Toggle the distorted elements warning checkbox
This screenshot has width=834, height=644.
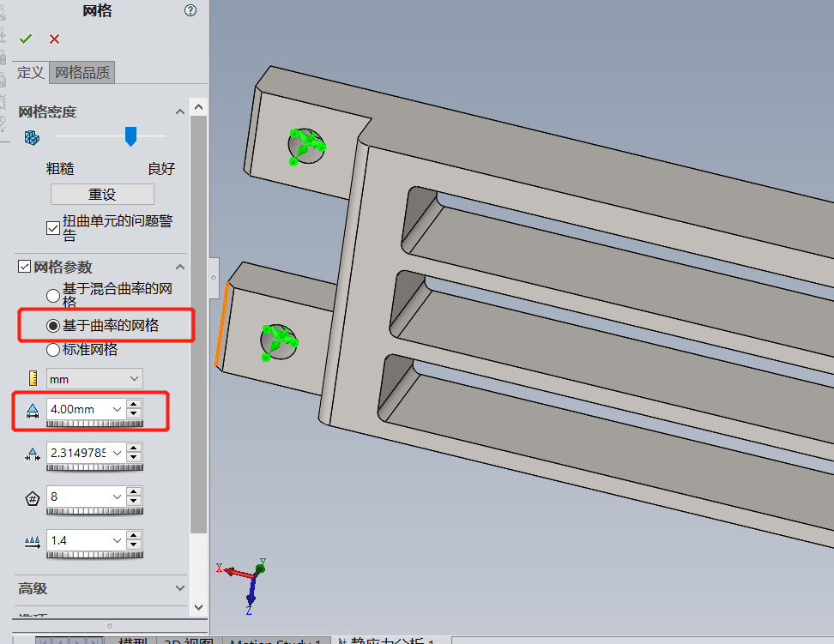tap(52, 228)
